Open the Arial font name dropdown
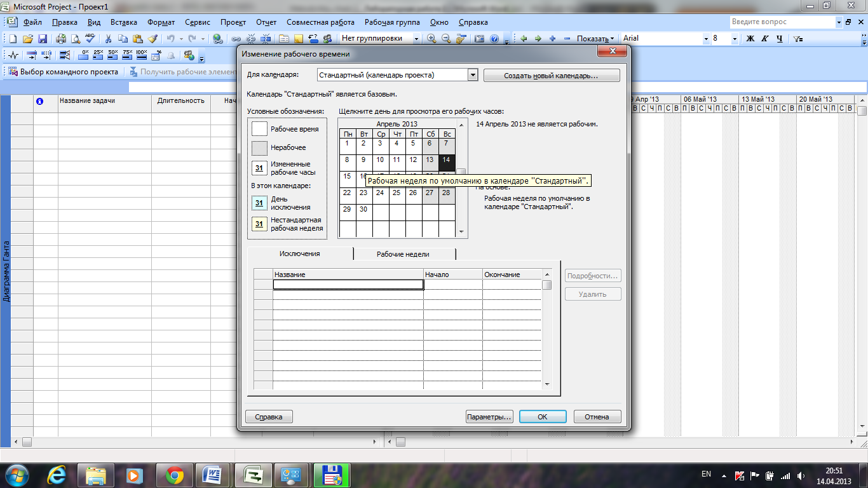Image resolution: width=868 pixels, height=488 pixels. click(x=705, y=39)
